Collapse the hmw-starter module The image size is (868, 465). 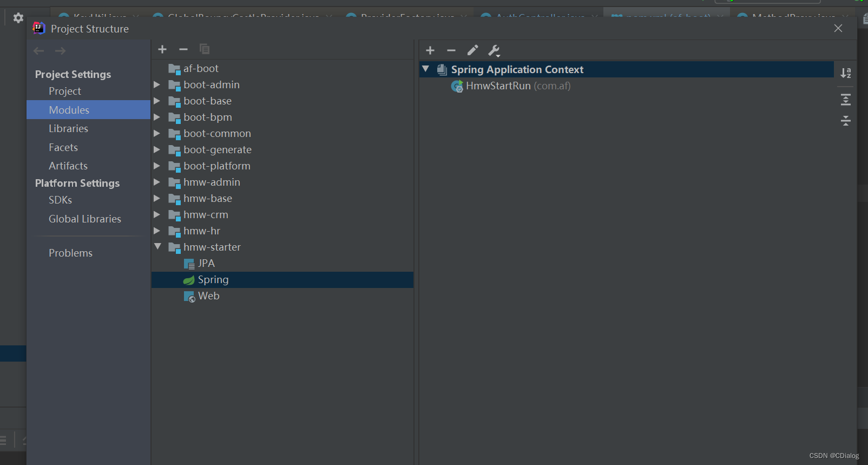pos(157,246)
